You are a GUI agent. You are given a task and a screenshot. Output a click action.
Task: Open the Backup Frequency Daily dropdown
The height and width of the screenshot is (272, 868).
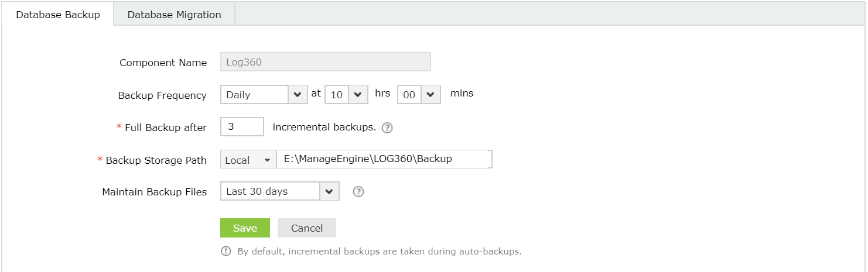click(264, 95)
